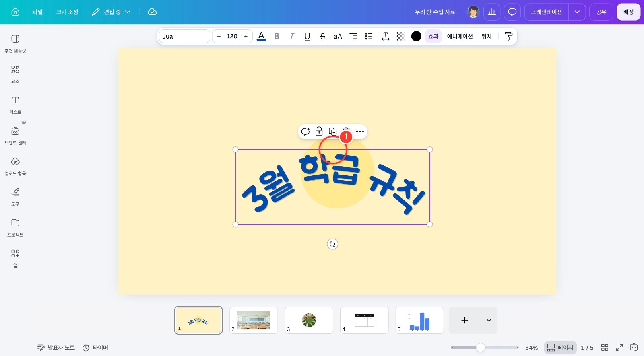The image size is (644, 356).
Task: Open the 파일 menu
Action: tap(37, 12)
